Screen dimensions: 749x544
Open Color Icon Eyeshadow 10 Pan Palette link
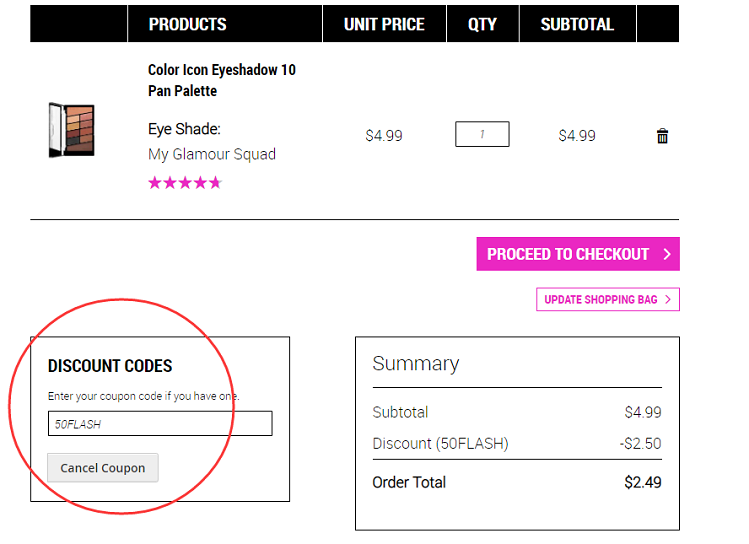(x=222, y=80)
